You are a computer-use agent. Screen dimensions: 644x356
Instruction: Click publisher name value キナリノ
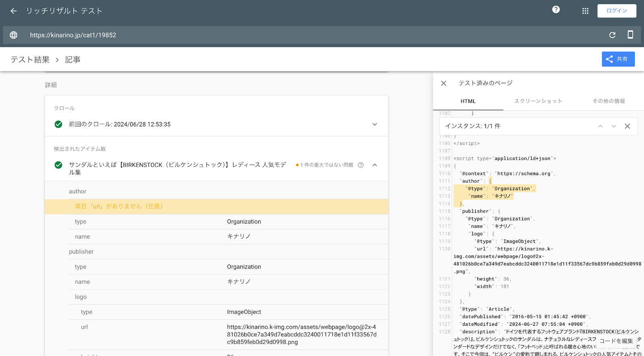point(239,282)
